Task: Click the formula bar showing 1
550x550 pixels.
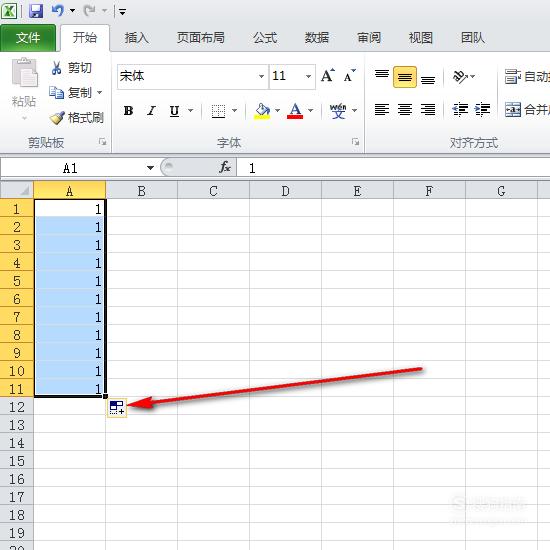Action: click(394, 168)
